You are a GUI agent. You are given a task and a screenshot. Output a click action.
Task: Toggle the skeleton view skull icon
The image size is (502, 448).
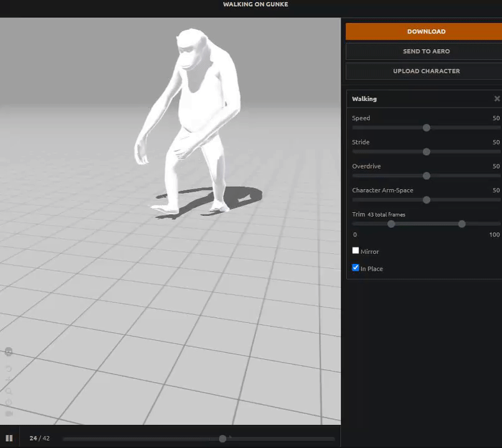(9, 352)
